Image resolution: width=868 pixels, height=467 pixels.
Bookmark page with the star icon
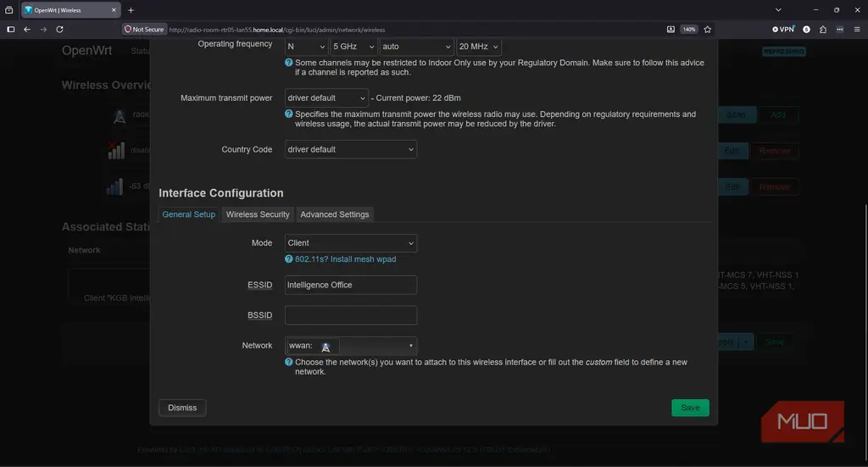pyautogui.click(x=708, y=30)
